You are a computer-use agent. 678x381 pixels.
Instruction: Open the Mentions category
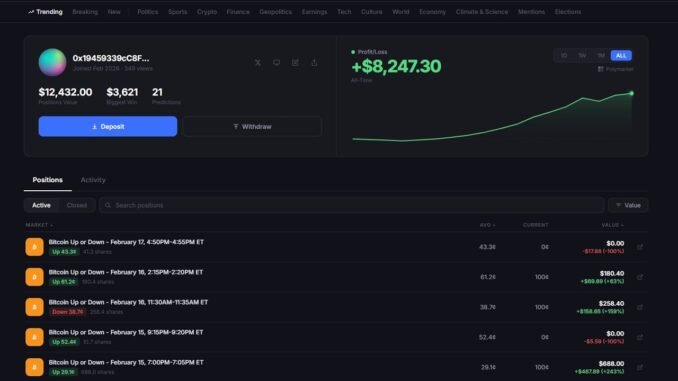point(531,12)
